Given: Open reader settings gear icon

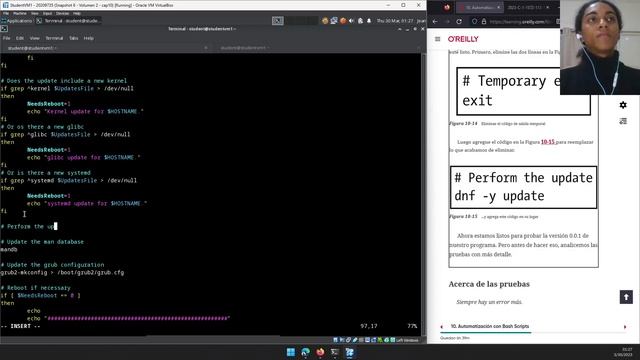Looking at the screenshot, I should click(x=623, y=105).
